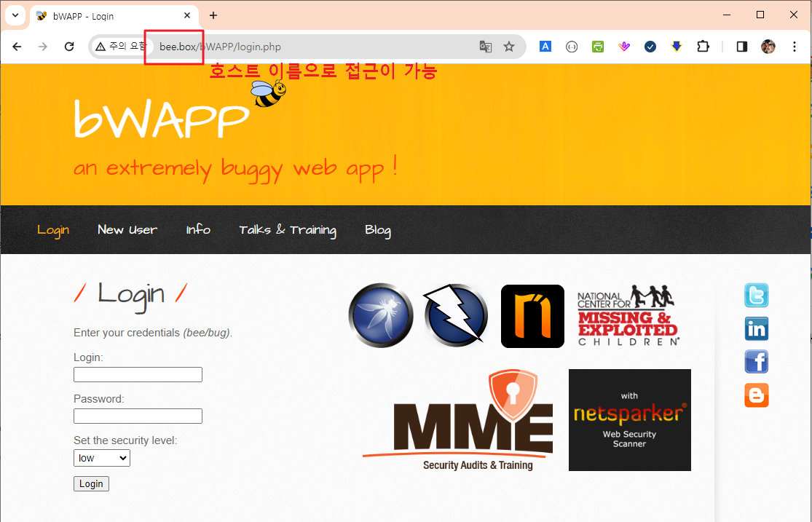The image size is (812, 522).
Task: Click the translate page icon in address bar
Action: [485, 47]
